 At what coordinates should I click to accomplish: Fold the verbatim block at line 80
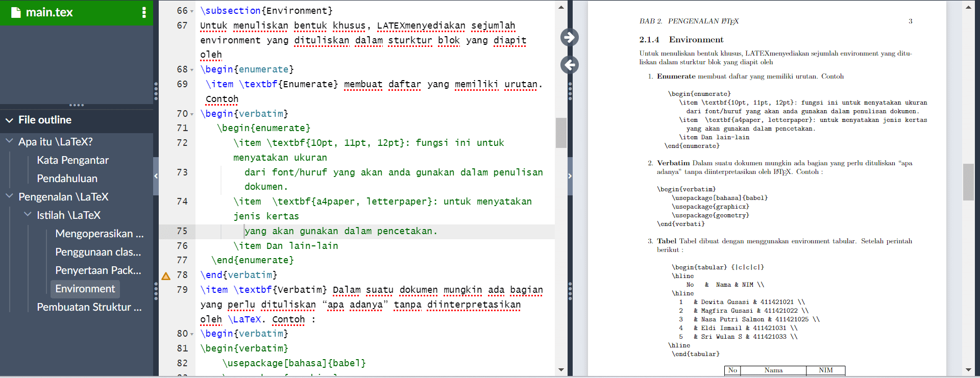[192, 334]
